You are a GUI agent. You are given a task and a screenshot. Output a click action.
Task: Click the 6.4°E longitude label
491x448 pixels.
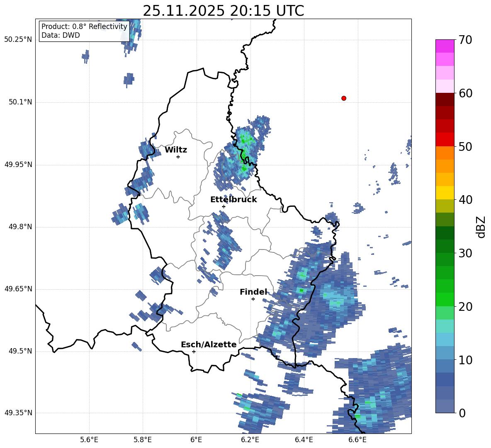[304, 440]
